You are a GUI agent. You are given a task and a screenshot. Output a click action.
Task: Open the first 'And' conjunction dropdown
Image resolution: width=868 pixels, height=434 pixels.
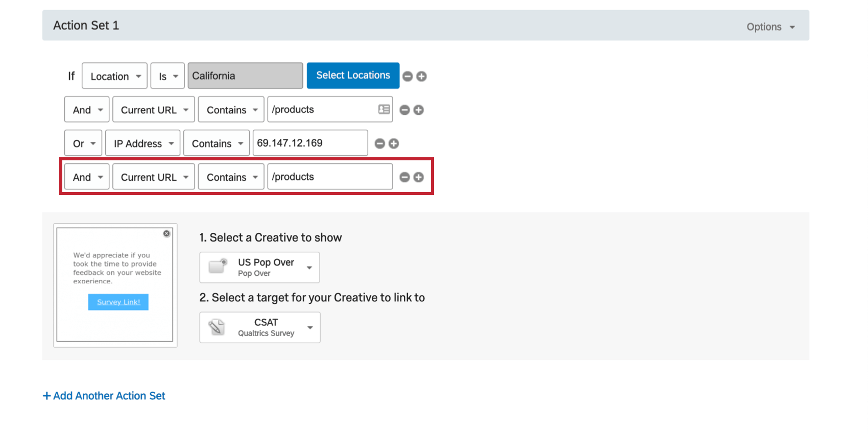[x=87, y=110]
